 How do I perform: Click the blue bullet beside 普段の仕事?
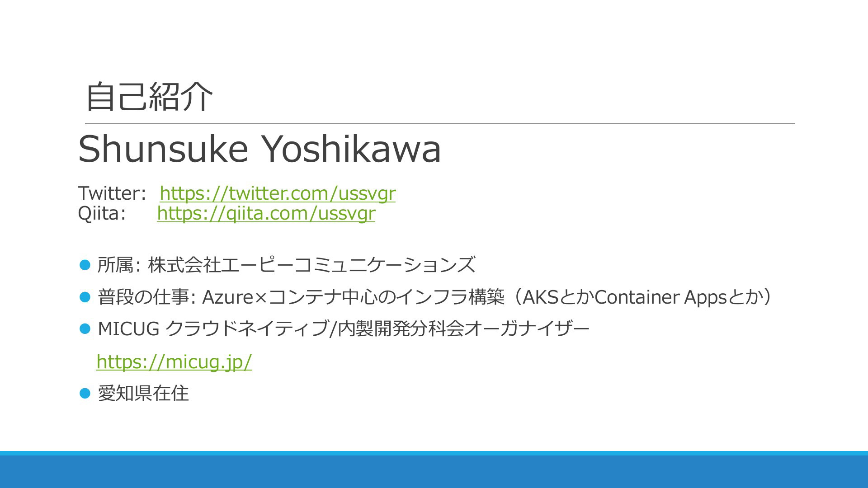pyautogui.click(x=85, y=297)
